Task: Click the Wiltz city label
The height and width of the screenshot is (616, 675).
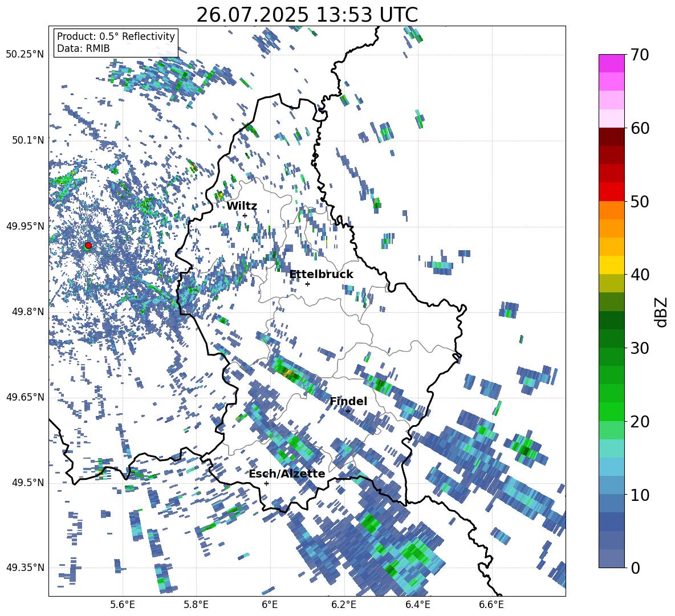Action: point(242,206)
